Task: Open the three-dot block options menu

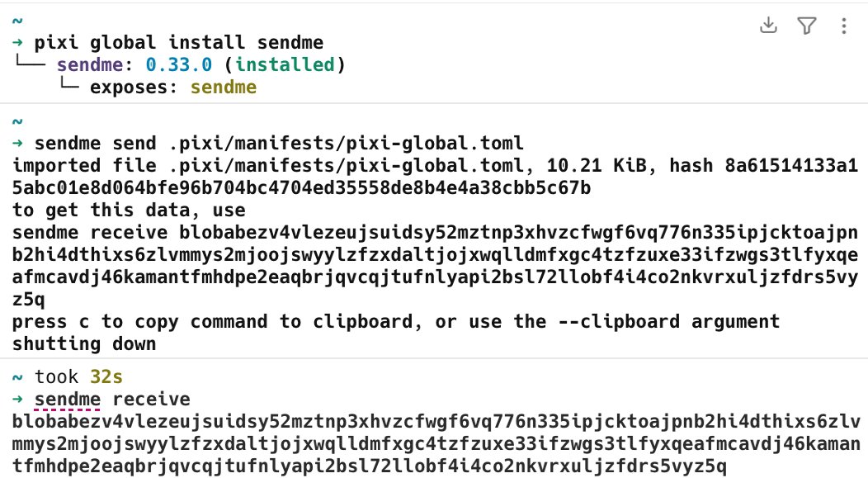Action: (843, 26)
